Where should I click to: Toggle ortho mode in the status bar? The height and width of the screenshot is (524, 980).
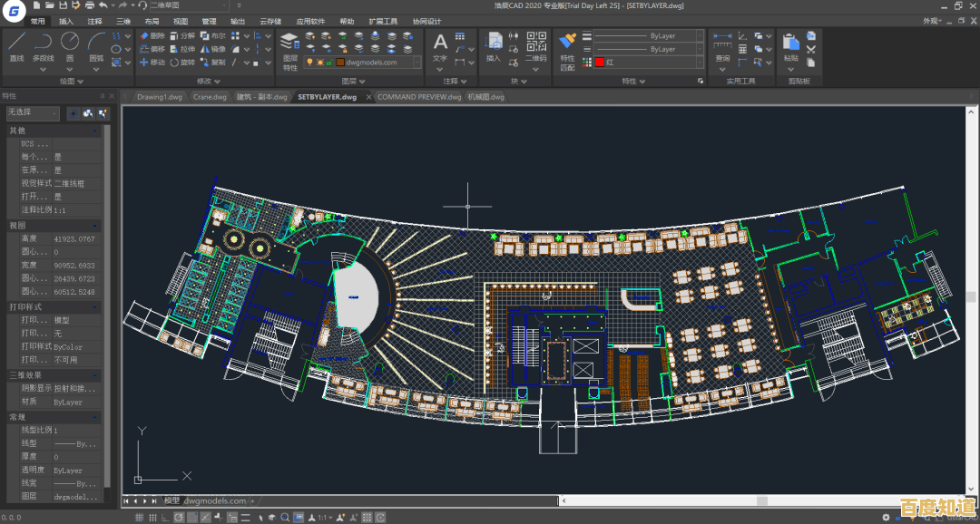pyautogui.click(x=164, y=516)
